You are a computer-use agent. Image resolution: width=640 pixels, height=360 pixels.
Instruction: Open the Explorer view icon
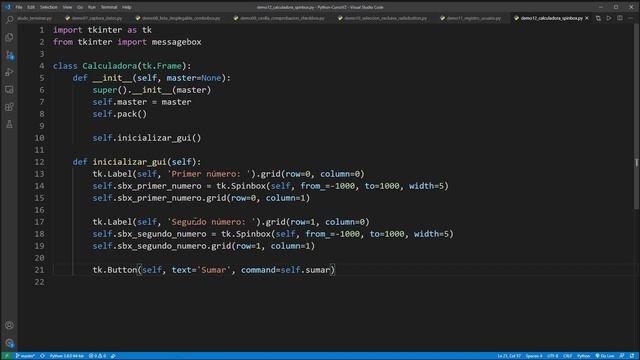(x=9, y=37)
